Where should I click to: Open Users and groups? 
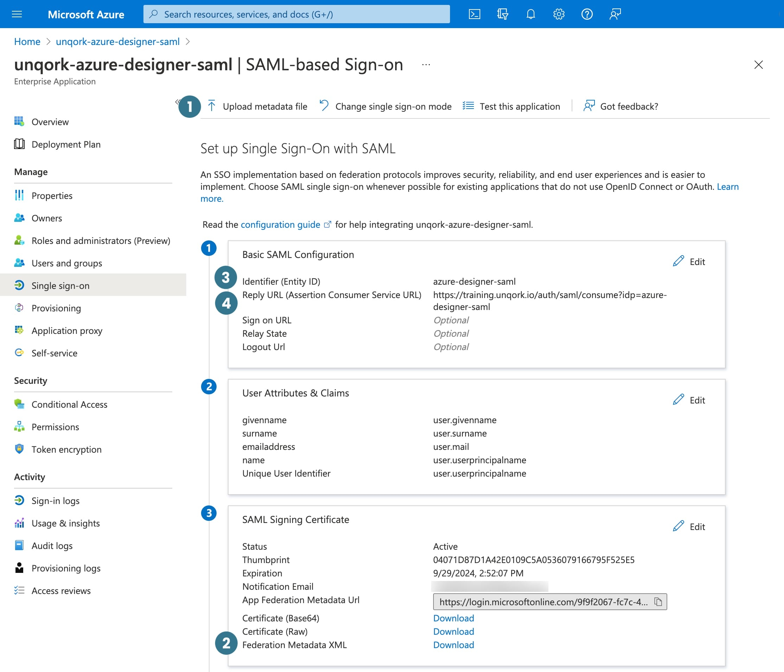coord(66,263)
